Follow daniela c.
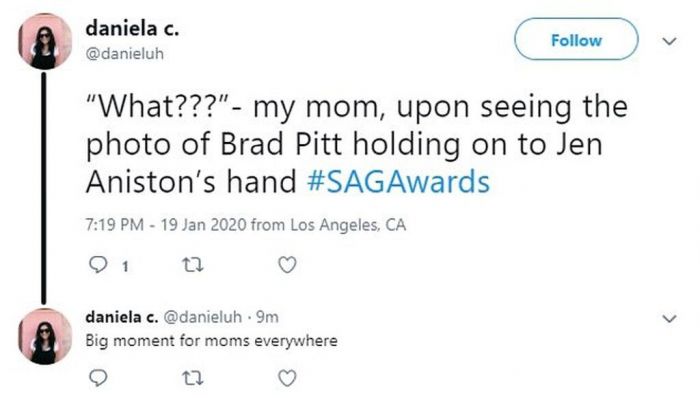This screenshot has height=398, width=700. point(576,40)
